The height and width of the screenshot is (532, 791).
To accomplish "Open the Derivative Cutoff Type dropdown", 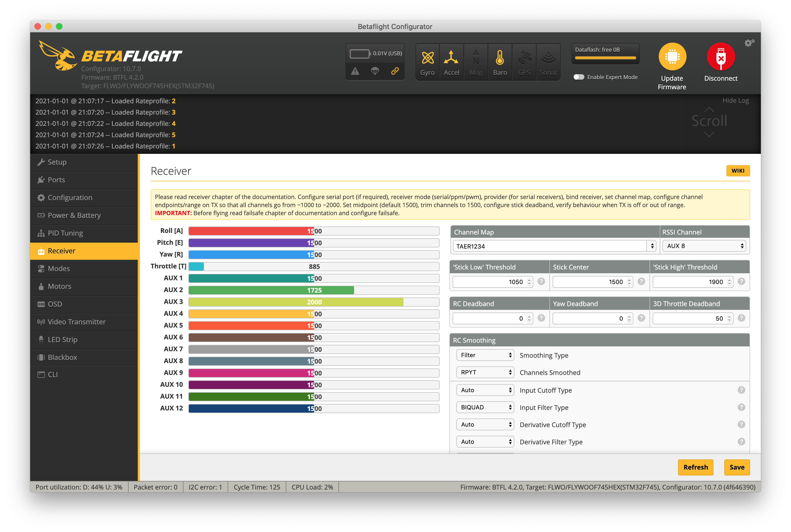I will tap(485, 425).
